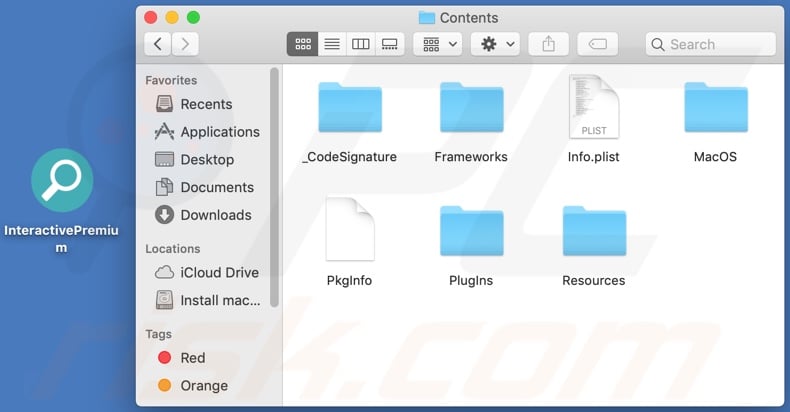The height and width of the screenshot is (412, 790).
Task: Zoom the window with the green button
Action: (x=193, y=18)
